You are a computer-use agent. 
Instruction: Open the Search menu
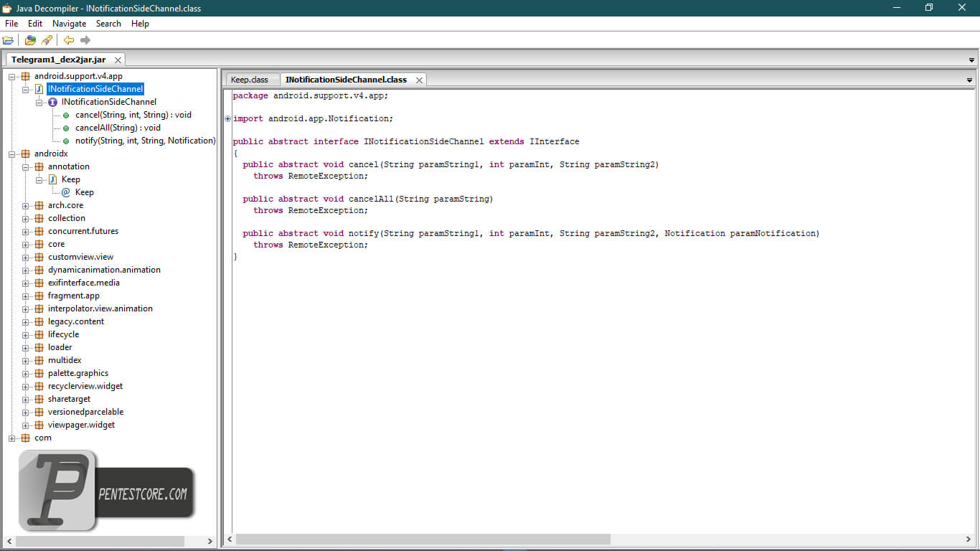coord(108,24)
